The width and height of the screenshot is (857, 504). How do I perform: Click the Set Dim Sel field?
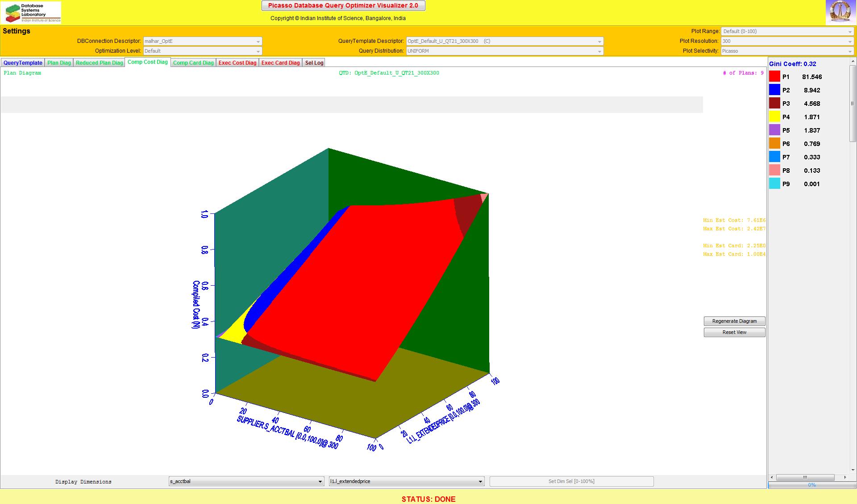coord(571,481)
